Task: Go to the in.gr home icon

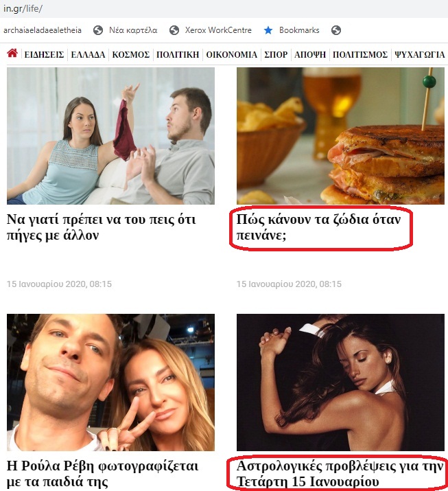Action: coord(12,54)
